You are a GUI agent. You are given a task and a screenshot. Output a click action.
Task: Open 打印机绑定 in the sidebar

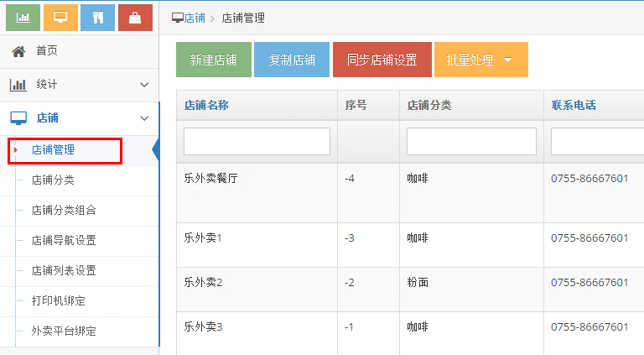click(59, 300)
